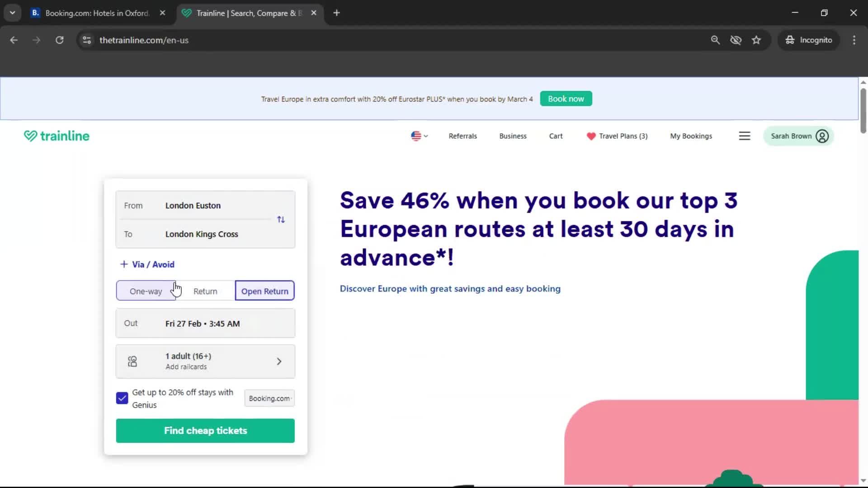Swap From and To stations
The image size is (868, 488).
pyautogui.click(x=281, y=220)
